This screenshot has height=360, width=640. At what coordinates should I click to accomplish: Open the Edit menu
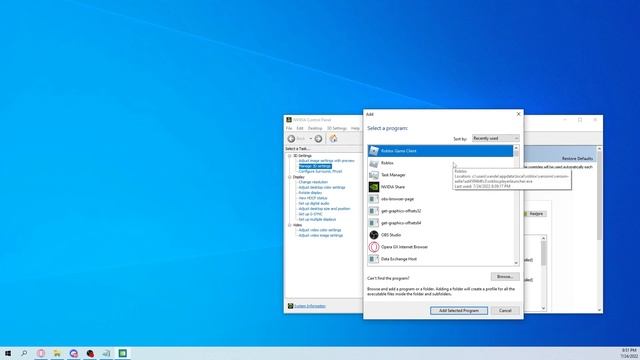[x=300, y=128]
